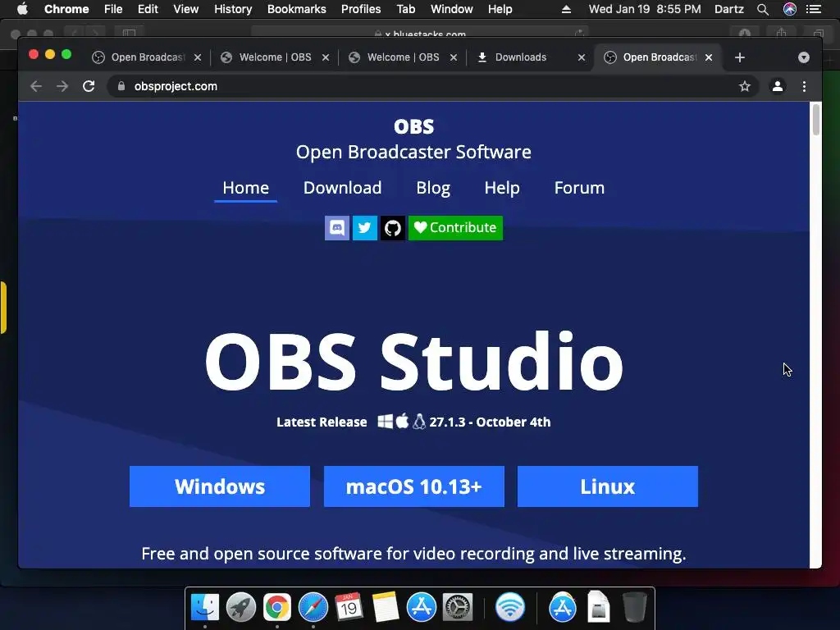
Task: Open the Download page link
Action: [342, 188]
